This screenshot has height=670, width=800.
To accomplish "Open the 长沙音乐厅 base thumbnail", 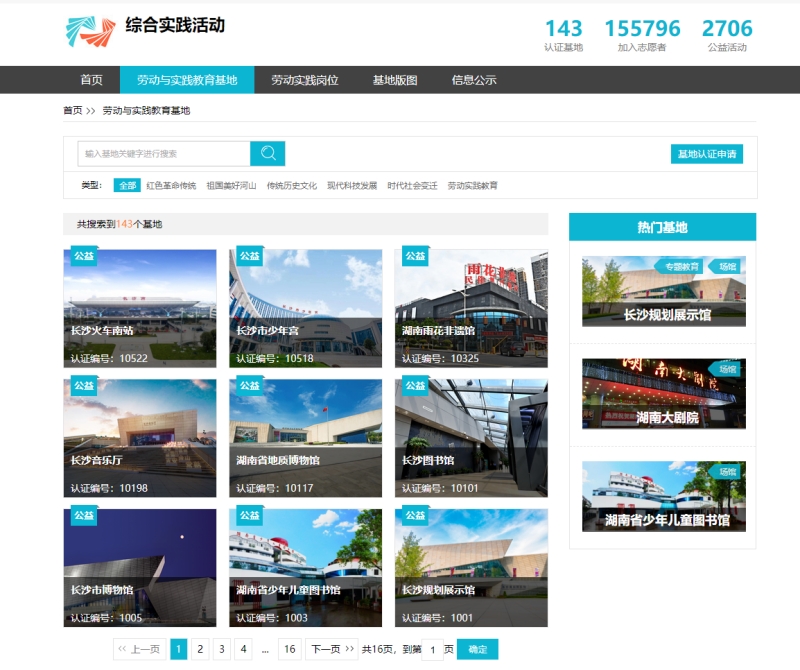I will click(140, 437).
